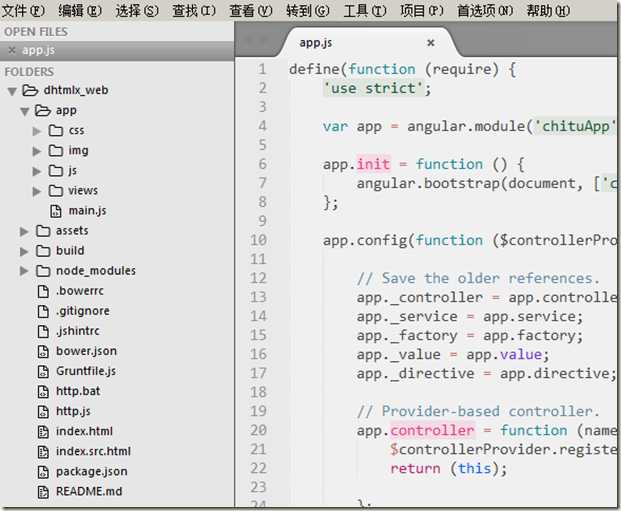Click the OPEN FILES section header
This screenshot has height=511, width=621.
click(x=36, y=32)
